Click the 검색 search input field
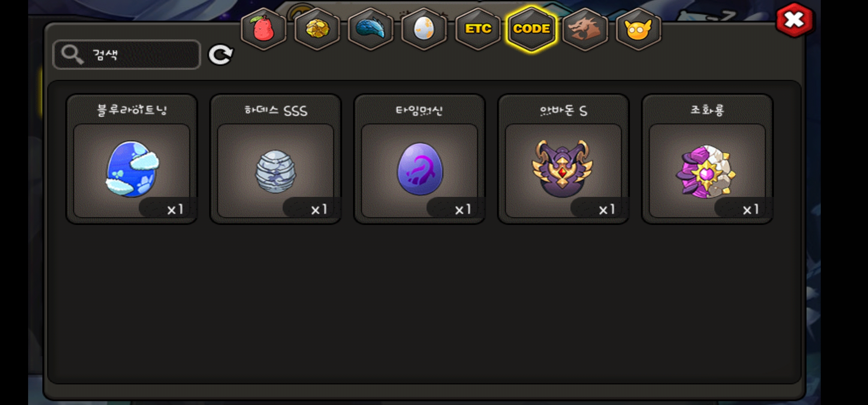This screenshot has height=405, width=868. 127,55
